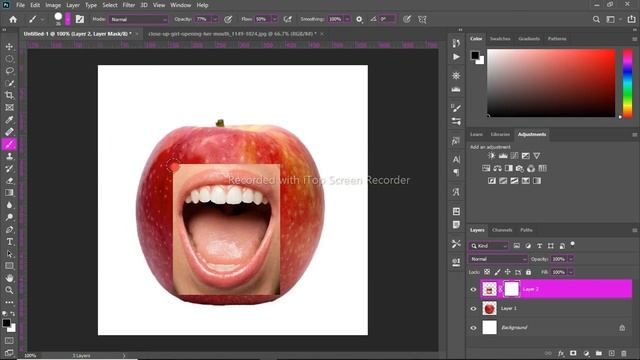This screenshot has width=640, height=360.
Task: Hide Background layer visibility eye
Action: pos(473,328)
